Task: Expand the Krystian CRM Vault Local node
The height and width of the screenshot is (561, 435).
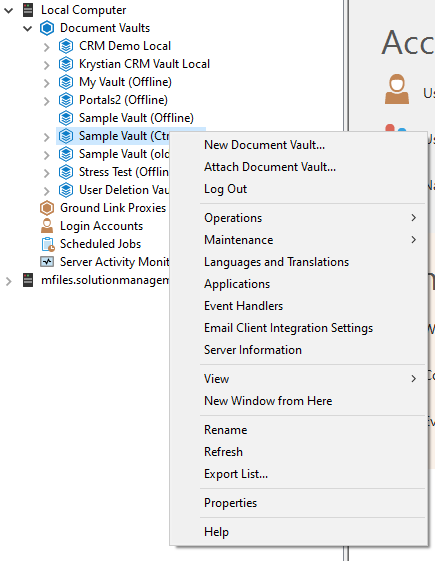Action: (x=47, y=65)
